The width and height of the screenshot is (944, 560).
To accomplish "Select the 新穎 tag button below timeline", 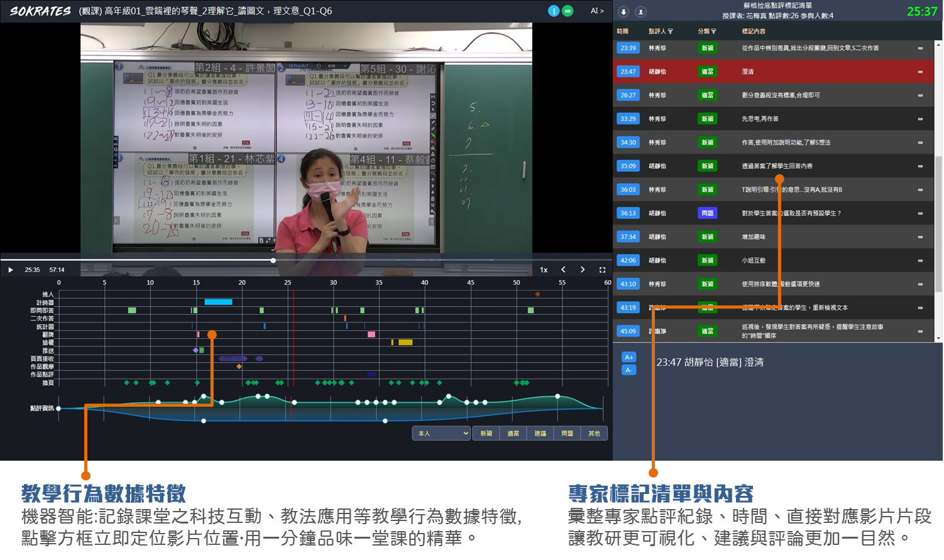I will [486, 433].
